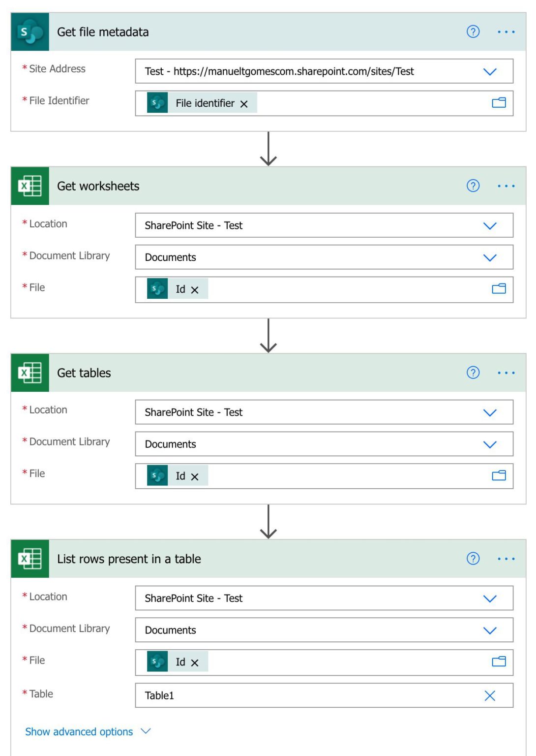Open the Document Library dropdown in Get tables
536x756 pixels.
[490, 444]
